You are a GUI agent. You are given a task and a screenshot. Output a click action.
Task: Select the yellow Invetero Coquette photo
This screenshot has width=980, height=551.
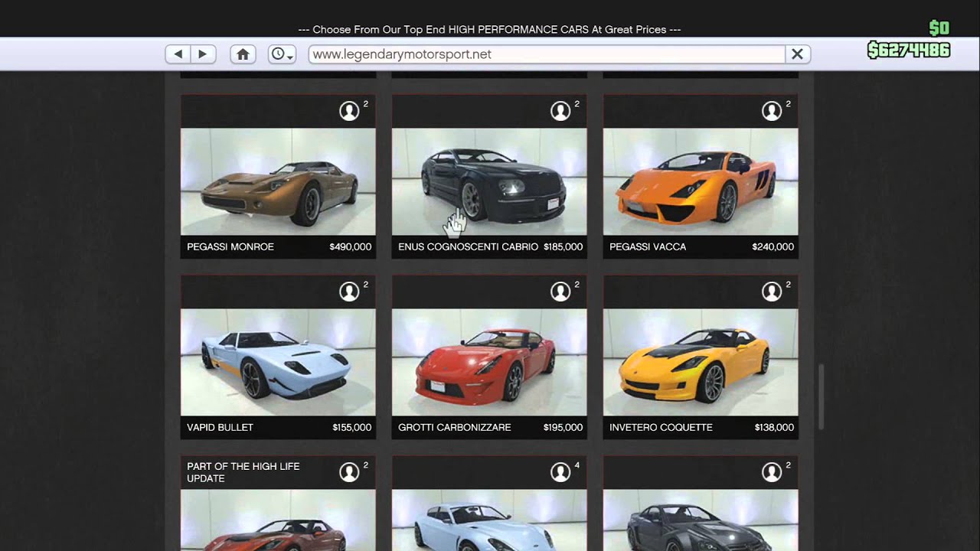point(701,362)
